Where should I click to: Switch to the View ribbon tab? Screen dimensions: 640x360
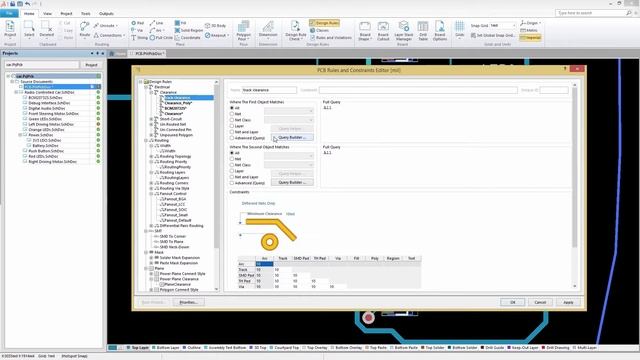47,13
